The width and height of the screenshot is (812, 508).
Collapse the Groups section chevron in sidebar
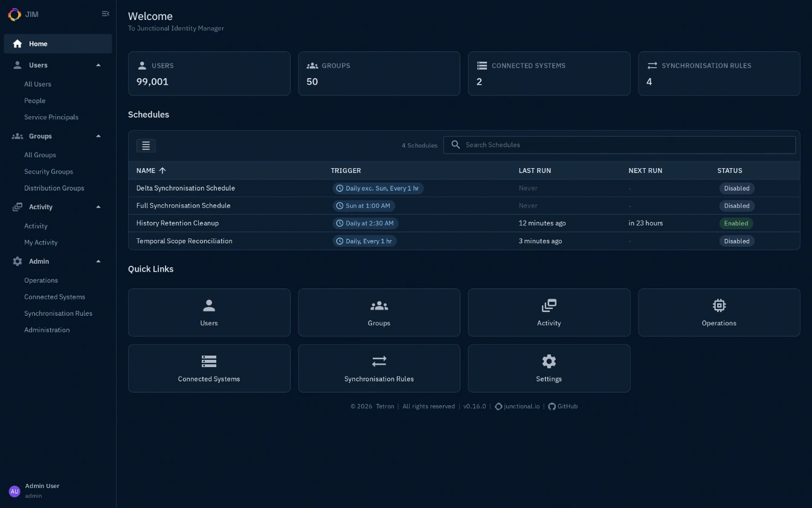[x=98, y=136]
